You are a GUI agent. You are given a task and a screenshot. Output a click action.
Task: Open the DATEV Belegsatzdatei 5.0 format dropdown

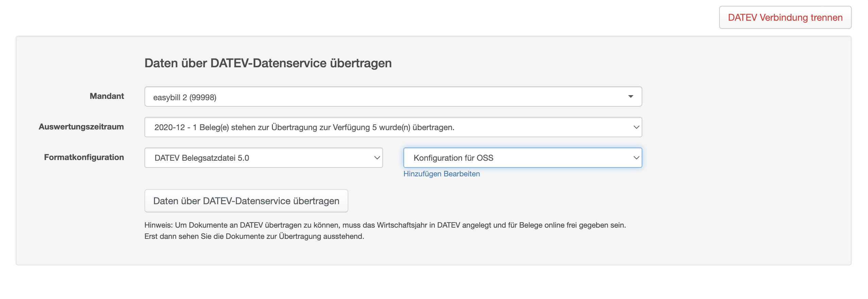263,158
